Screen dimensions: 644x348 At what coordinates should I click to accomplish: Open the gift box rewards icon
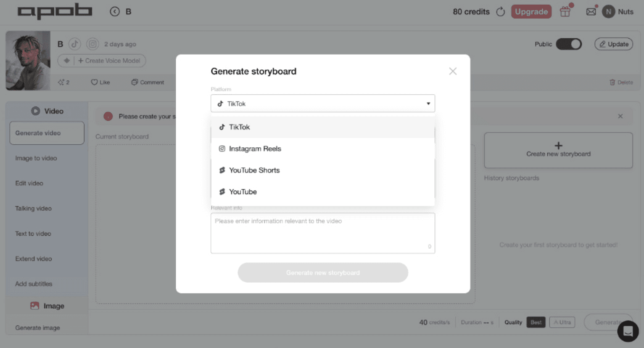[565, 11]
